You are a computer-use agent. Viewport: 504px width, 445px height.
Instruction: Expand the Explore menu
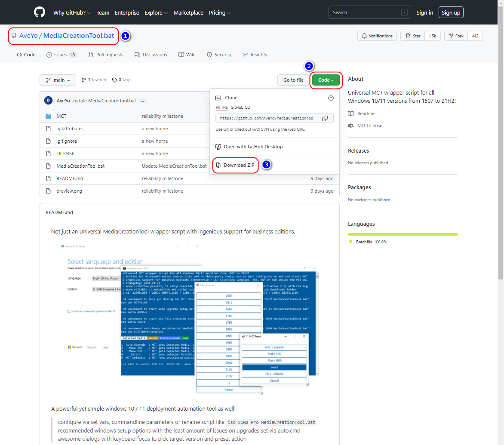pyautogui.click(x=156, y=12)
